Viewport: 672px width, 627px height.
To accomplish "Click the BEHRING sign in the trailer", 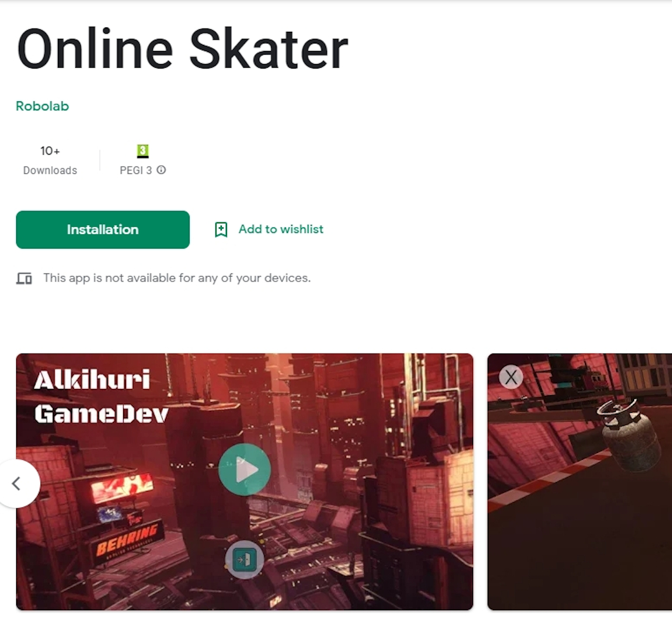I will pyautogui.click(x=127, y=539).
